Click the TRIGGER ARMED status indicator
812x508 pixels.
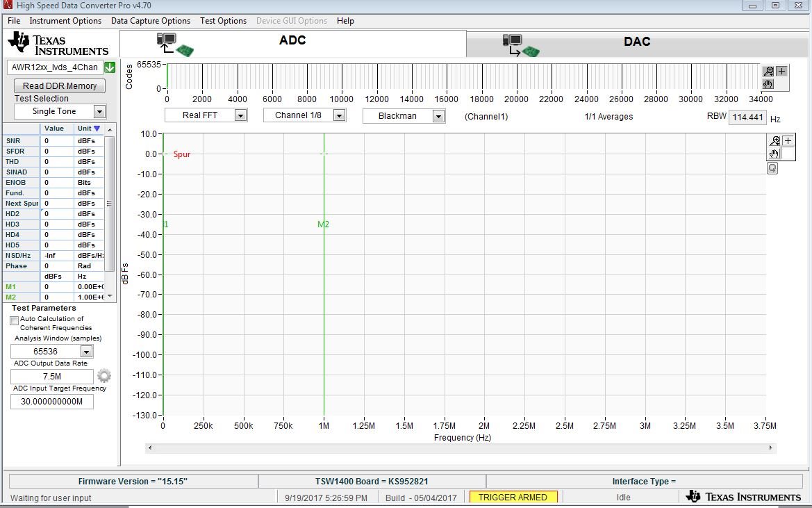513,497
